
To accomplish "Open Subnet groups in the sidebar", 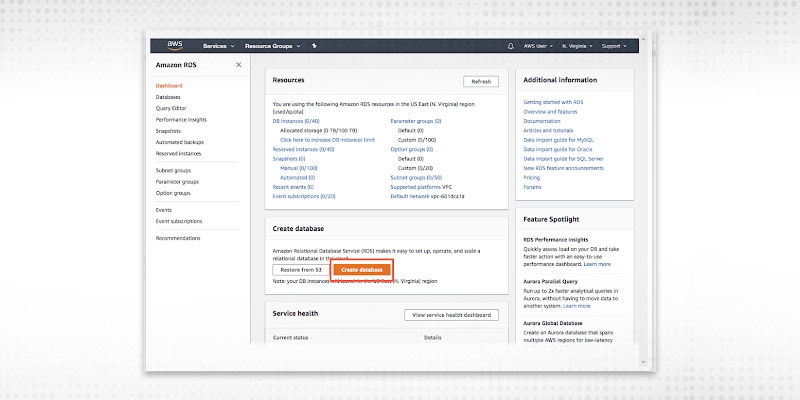I will coord(173,170).
